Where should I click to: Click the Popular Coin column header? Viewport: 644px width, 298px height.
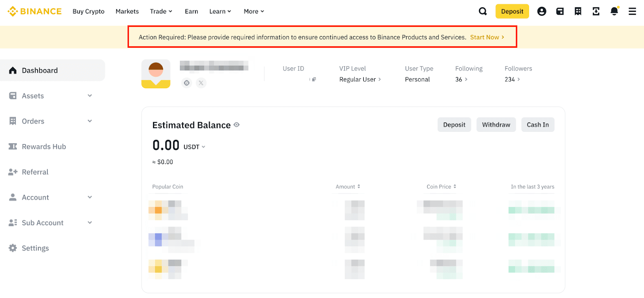pyautogui.click(x=168, y=187)
